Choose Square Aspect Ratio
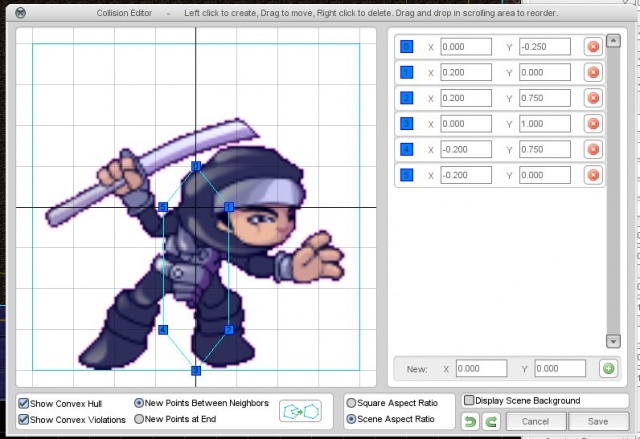Screen dimensions: 640x439 (x=351, y=403)
